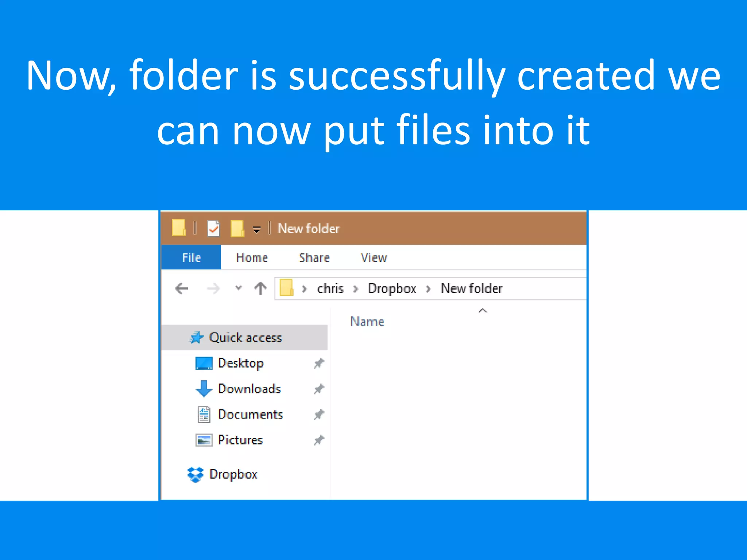Screen dimensions: 747x560
Task: Go up one level with up arrow
Action: click(x=260, y=288)
